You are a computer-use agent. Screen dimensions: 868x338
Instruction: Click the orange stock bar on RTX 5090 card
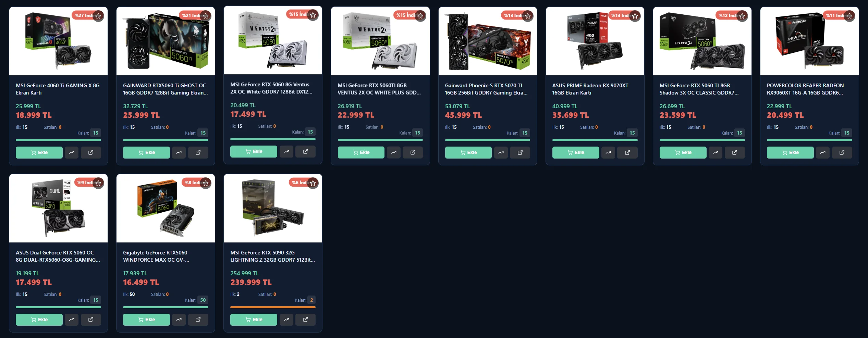coord(273,307)
